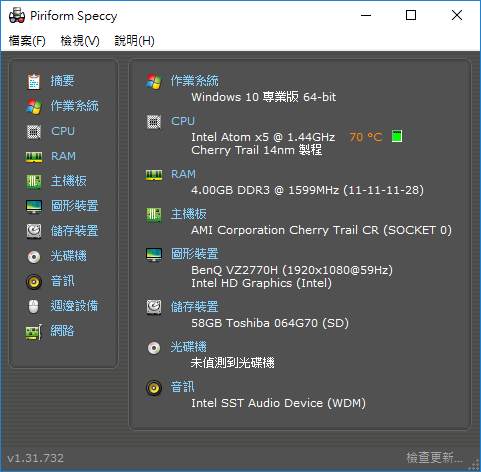Click the v1.31.732 version text
481x472 pixels.
[x=35, y=458]
